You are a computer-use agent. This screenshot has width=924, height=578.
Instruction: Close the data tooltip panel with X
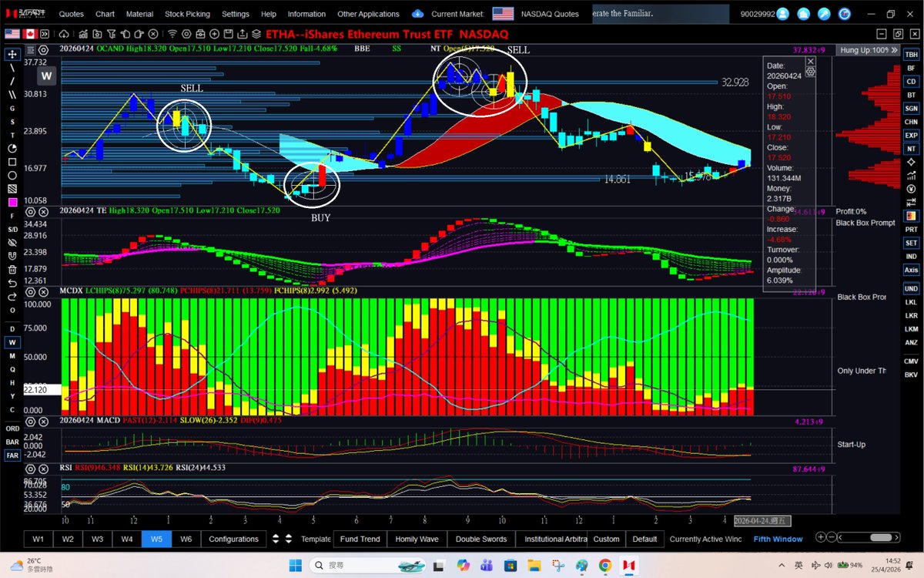point(810,61)
